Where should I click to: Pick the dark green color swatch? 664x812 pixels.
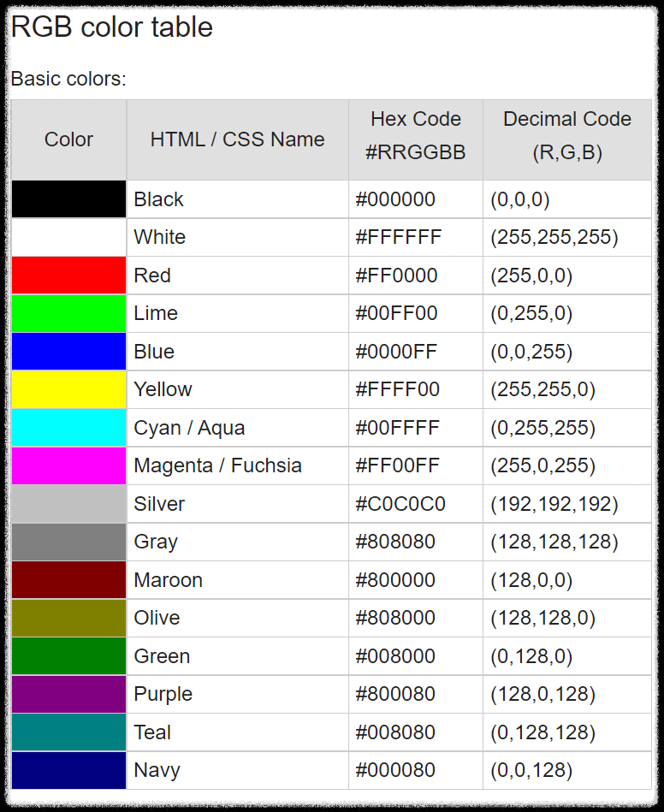(x=69, y=655)
